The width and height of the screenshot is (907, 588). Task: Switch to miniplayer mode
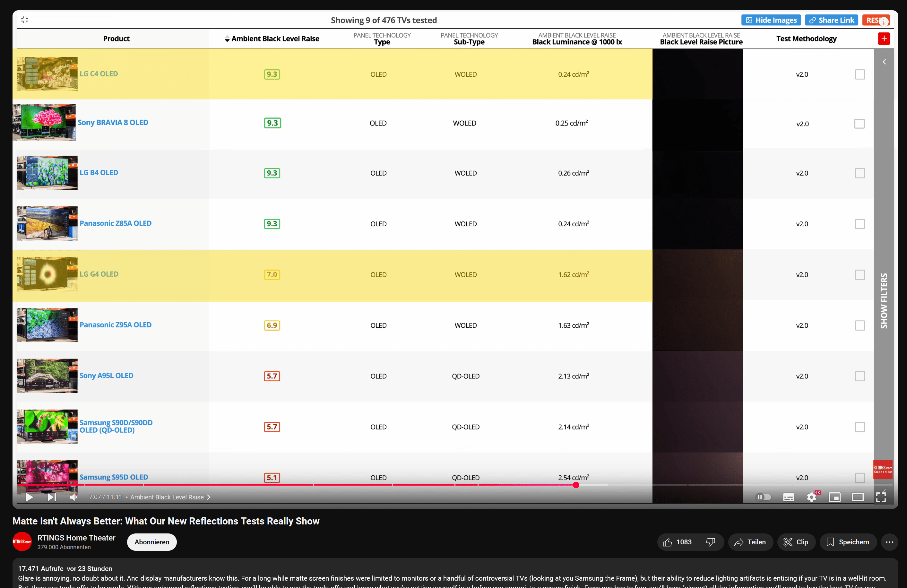pyautogui.click(x=834, y=497)
